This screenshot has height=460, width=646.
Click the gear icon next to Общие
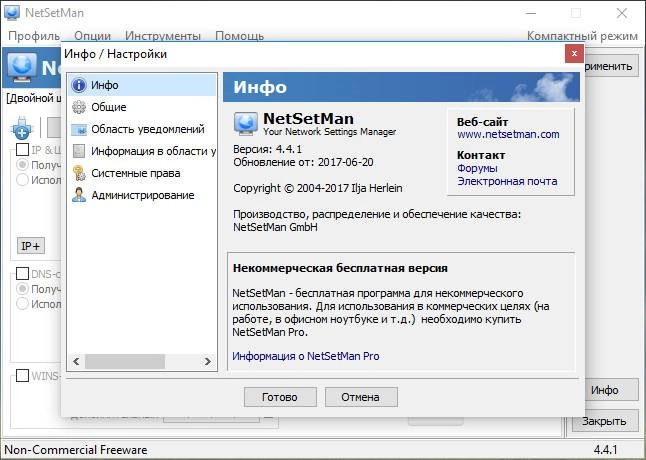coord(79,107)
